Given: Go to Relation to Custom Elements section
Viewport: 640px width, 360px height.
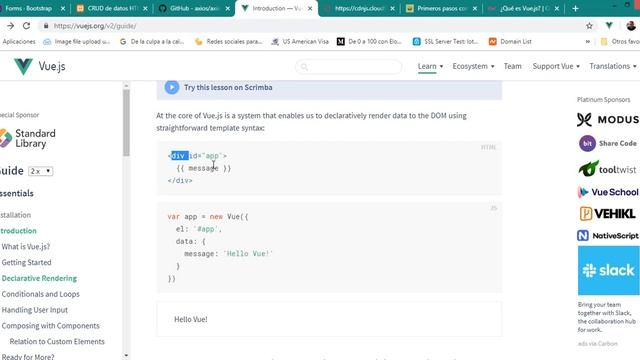Looking at the screenshot, I should tap(57, 341).
